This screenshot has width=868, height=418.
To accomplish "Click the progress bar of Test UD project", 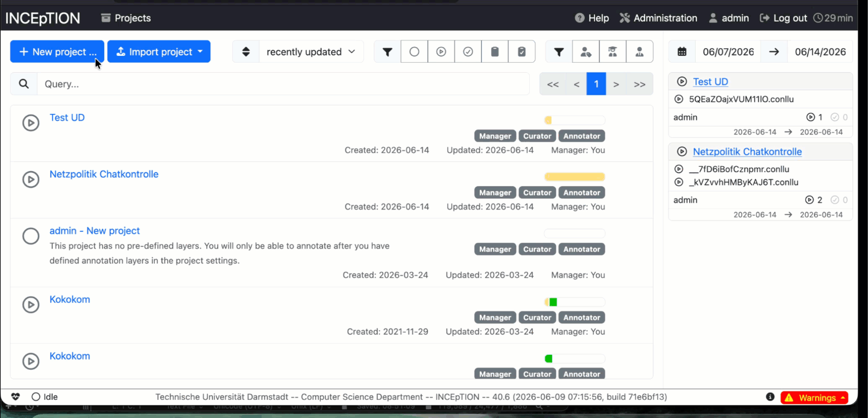I will [x=574, y=120].
